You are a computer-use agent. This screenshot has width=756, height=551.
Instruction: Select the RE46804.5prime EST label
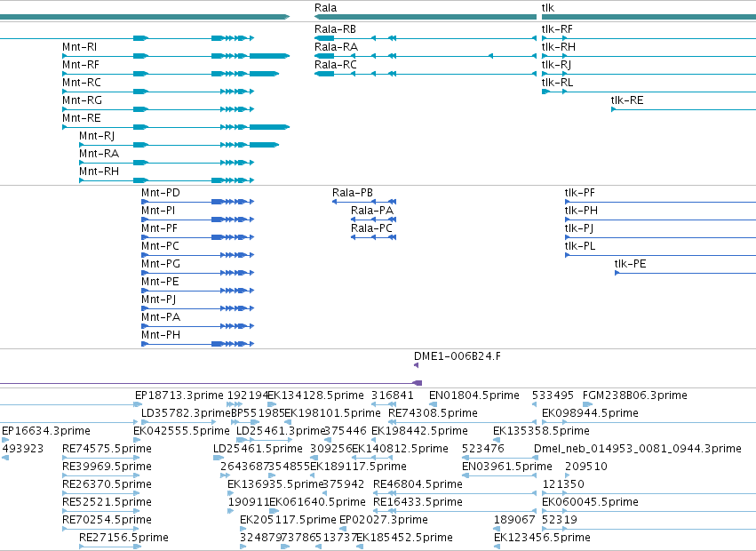coord(418,484)
